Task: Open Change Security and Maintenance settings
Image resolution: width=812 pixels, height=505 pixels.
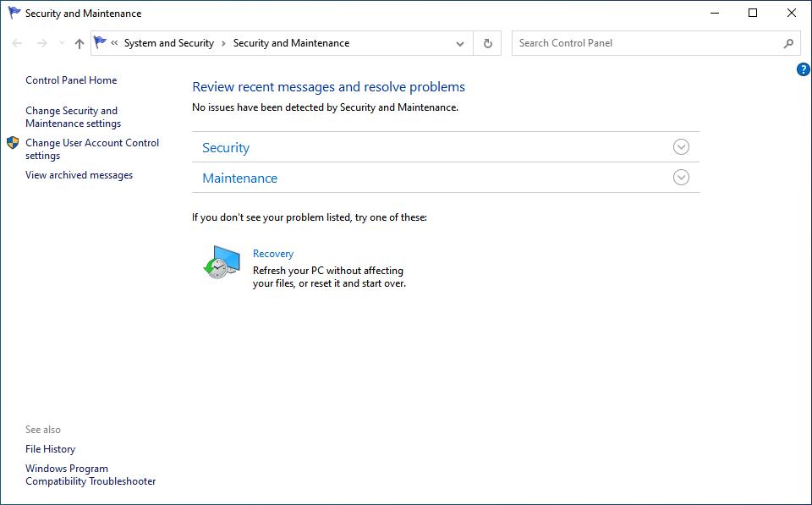Action: [73, 117]
